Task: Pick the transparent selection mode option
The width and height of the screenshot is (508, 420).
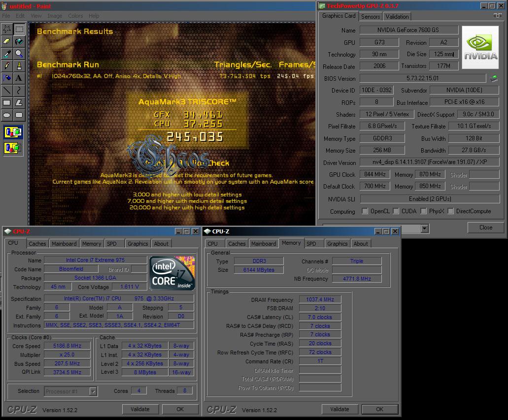Action: (13, 148)
